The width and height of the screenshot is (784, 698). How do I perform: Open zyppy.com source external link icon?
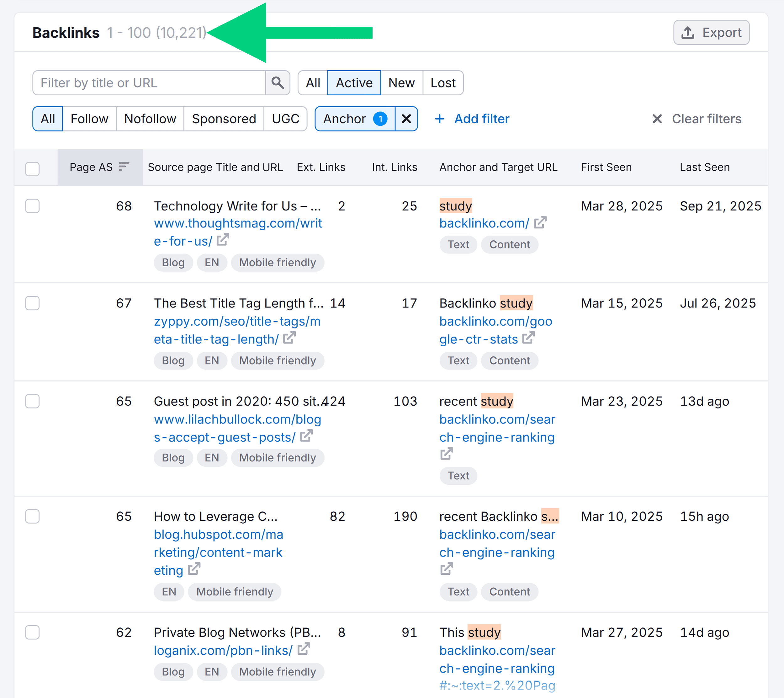coord(289,338)
